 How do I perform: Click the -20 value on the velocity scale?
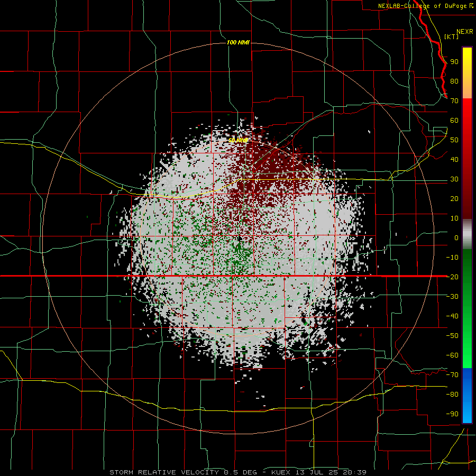[x=452, y=277]
